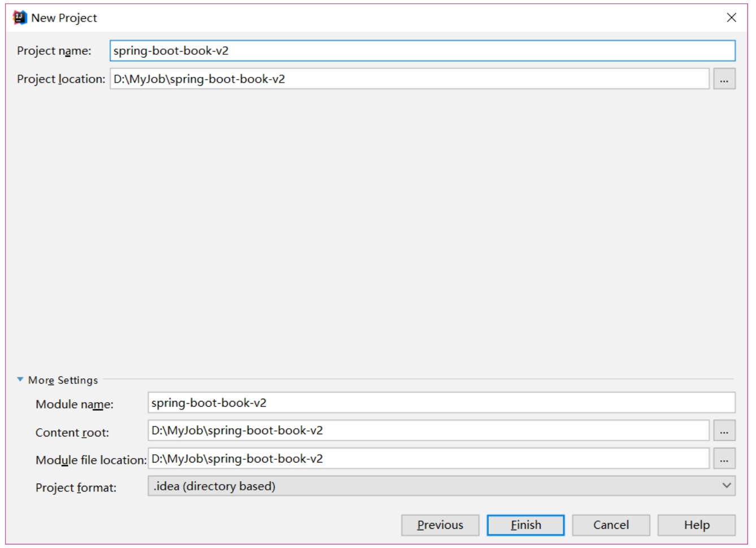Click inside the Module file location field
756x548 pixels.
[428, 459]
